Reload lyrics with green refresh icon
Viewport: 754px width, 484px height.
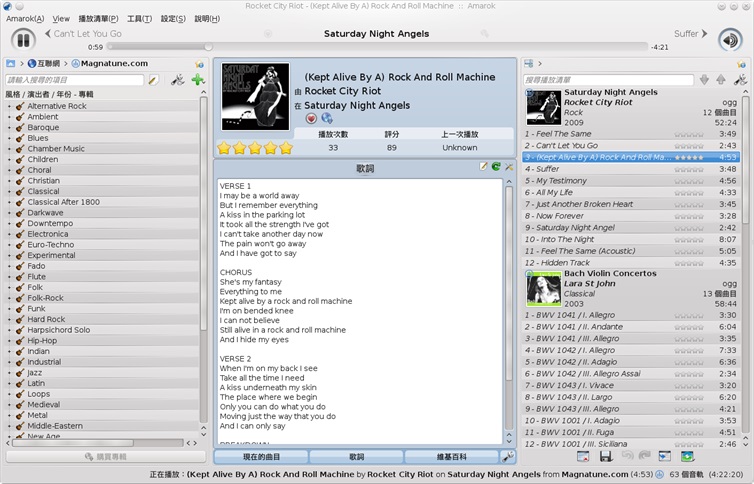click(x=496, y=167)
